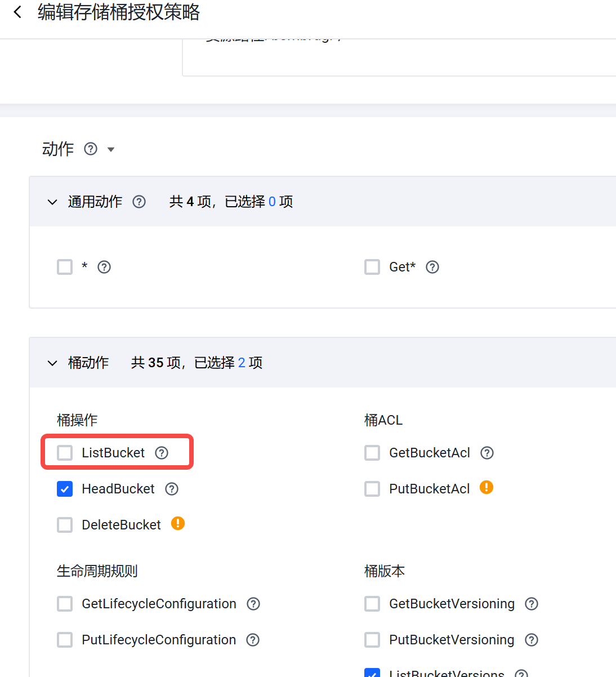Click the 共 35 项 count text
Image resolution: width=616 pixels, height=677 pixels.
point(156,363)
